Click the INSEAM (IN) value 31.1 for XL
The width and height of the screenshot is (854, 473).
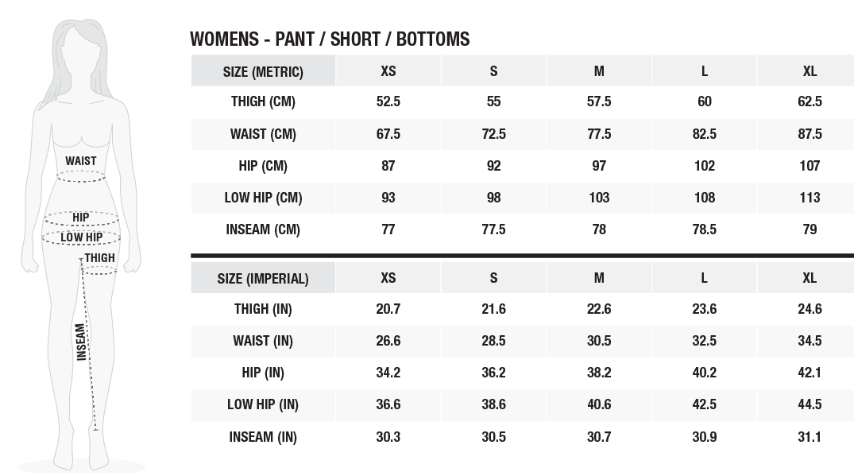click(x=810, y=436)
